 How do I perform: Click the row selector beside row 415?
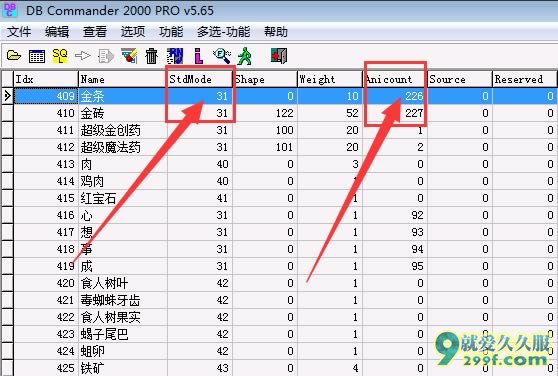(x=7, y=198)
